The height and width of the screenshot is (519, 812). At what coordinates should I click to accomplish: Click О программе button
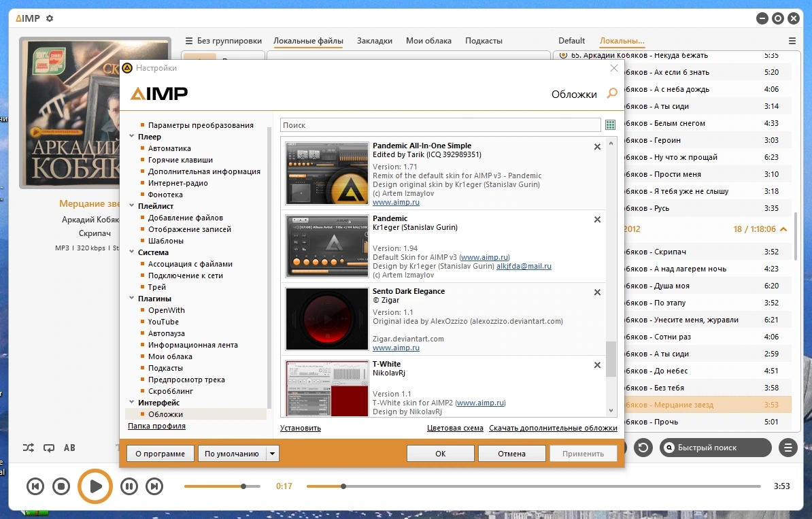160,454
